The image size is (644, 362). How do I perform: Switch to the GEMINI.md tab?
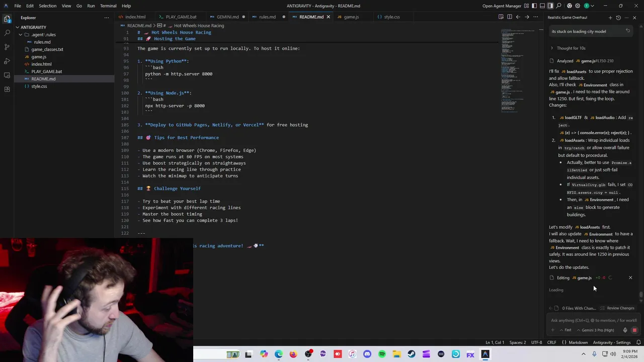227,17
